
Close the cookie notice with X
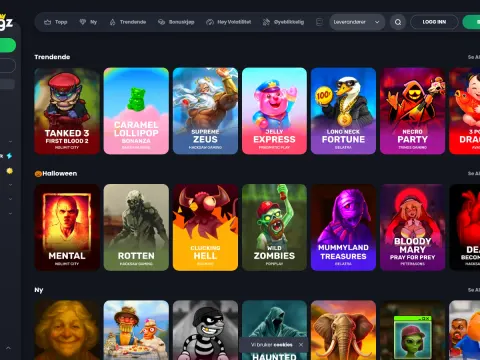coord(301,345)
